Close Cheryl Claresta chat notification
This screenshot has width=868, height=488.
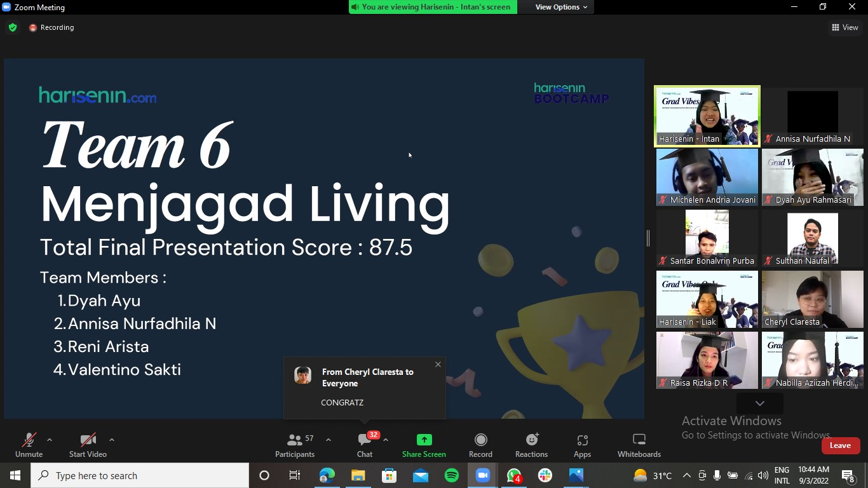[x=438, y=364]
